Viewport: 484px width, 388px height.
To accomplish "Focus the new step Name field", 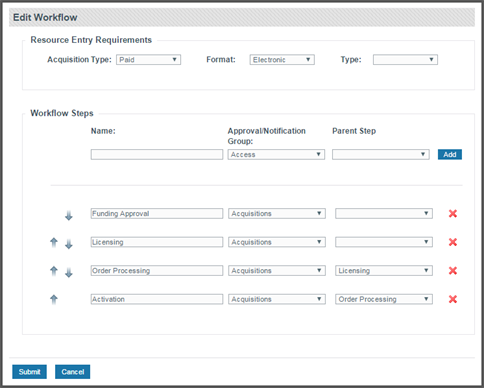I will coord(157,154).
